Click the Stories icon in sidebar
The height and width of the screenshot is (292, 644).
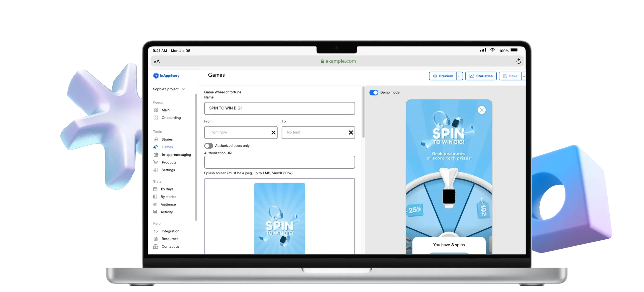tap(156, 140)
